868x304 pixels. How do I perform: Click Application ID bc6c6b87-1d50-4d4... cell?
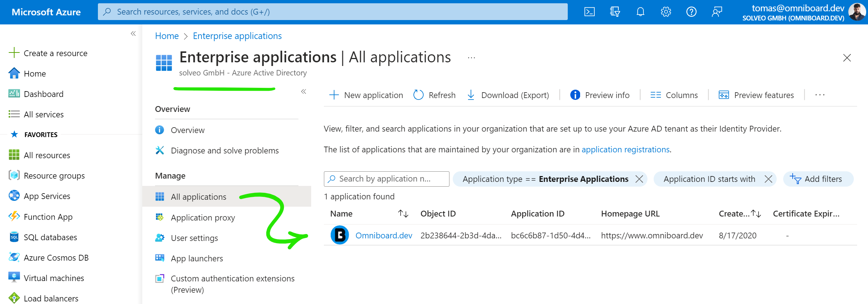coord(551,235)
